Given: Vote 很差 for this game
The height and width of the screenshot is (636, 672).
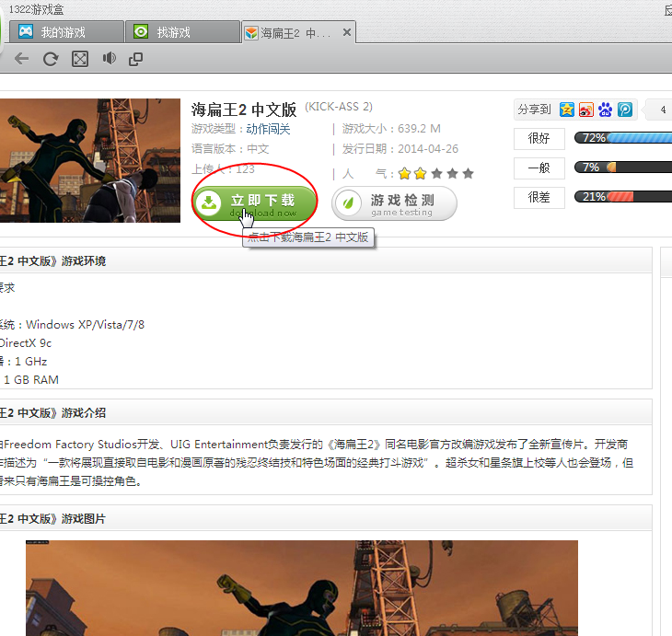Looking at the screenshot, I should tap(539, 198).
